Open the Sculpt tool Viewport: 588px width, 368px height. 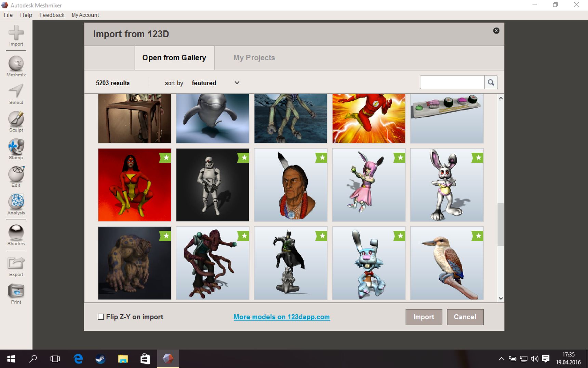click(x=16, y=122)
